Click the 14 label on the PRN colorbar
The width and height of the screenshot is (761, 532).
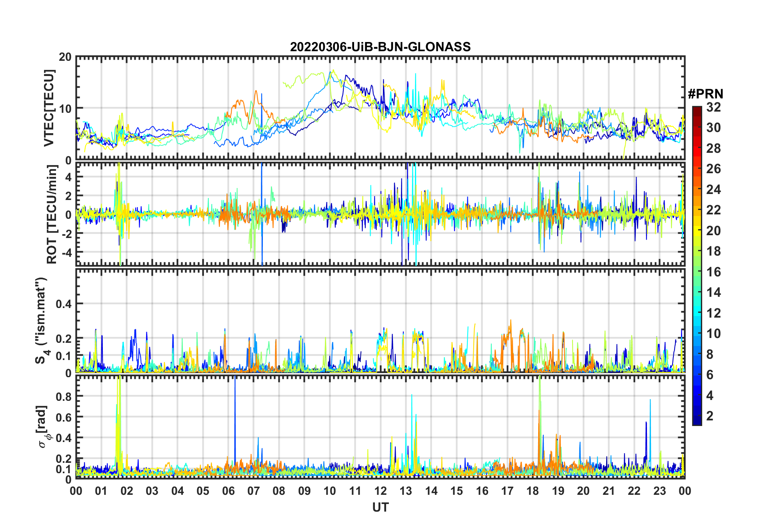(714, 292)
